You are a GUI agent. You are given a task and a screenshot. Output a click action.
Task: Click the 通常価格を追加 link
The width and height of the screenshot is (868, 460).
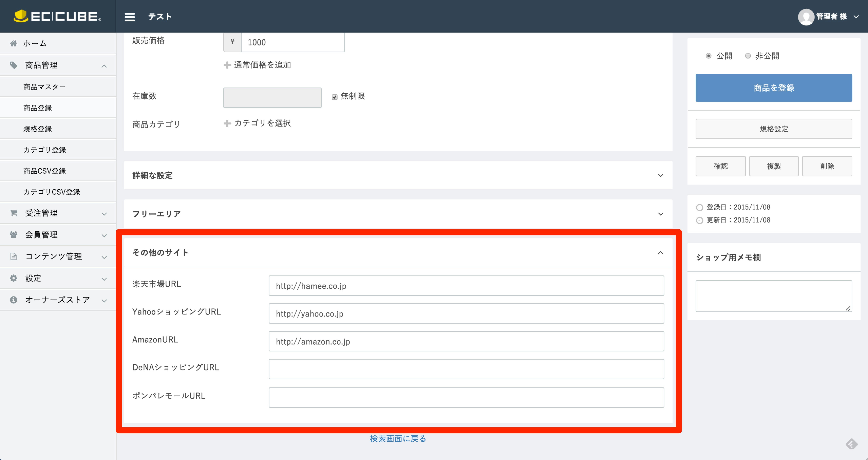(x=262, y=65)
